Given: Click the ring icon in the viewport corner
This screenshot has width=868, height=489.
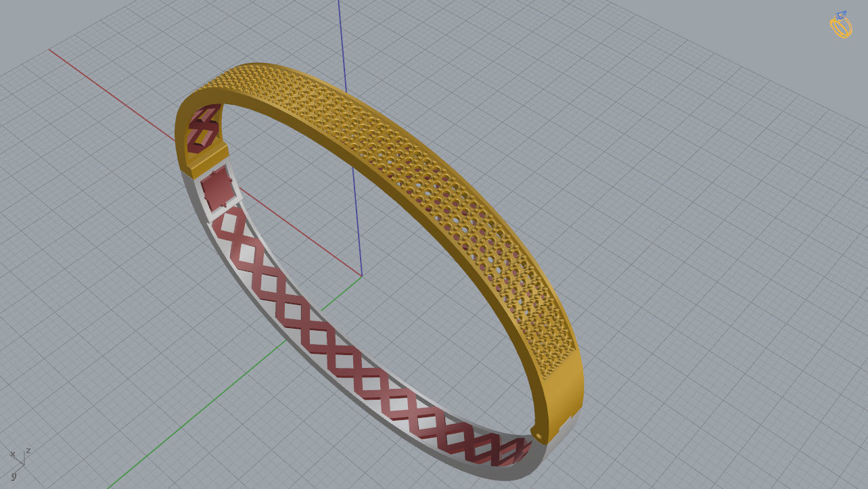Looking at the screenshot, I should (841, 25).
